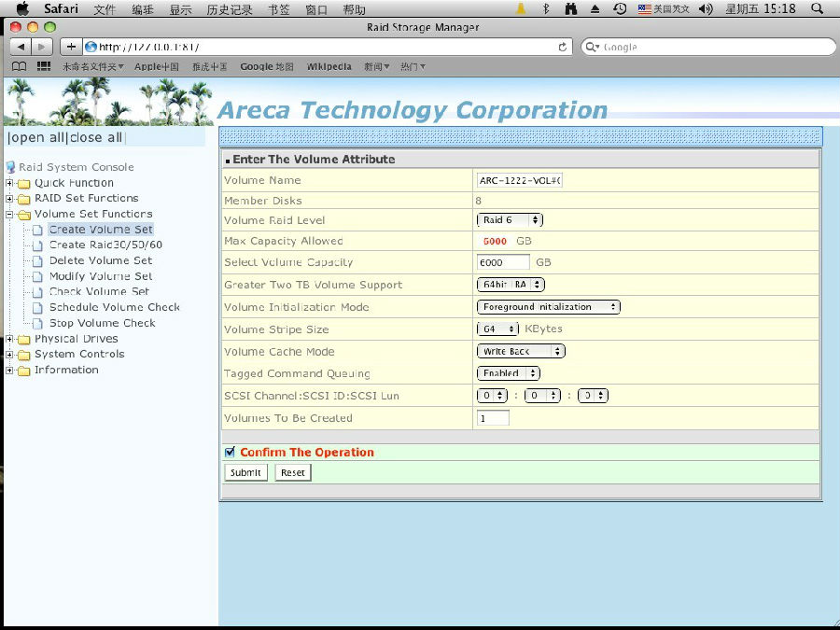Open the Top Sites grid icon
The width and height of the screenshot is (840, 630).
pyautogui.click(x=43, y=66)
